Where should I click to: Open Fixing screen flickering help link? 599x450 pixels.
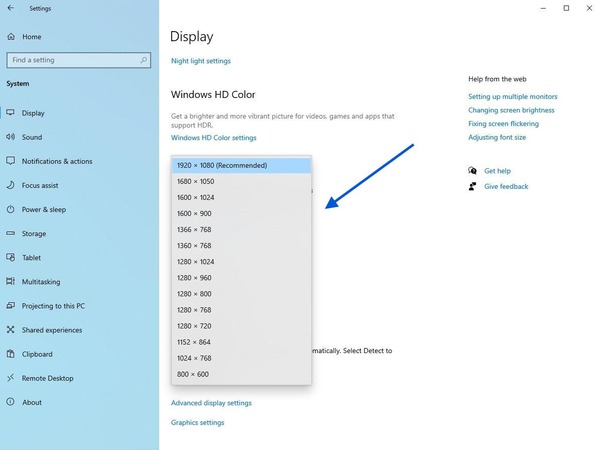tap(503, 123)
